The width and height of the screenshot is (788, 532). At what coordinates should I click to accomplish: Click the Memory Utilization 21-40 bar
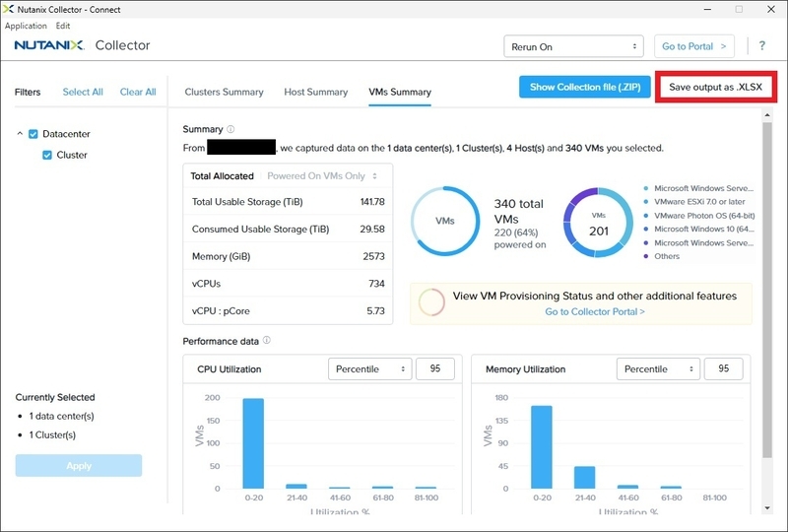(x=584, y=477)
